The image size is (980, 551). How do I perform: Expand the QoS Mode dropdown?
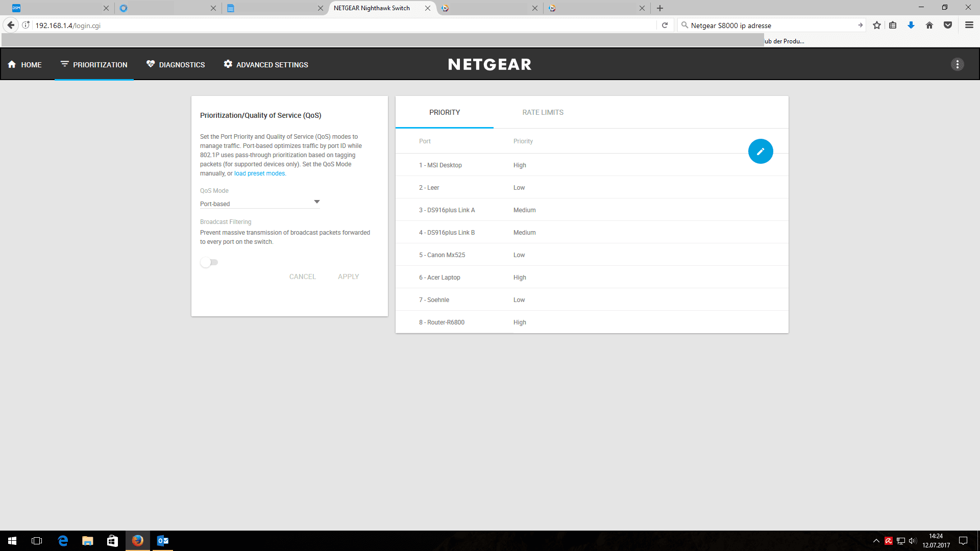pos(260,203)
